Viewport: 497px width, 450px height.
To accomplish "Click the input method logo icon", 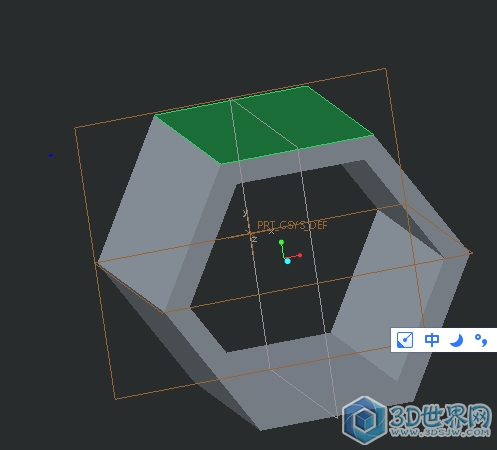I will [405, 340].
